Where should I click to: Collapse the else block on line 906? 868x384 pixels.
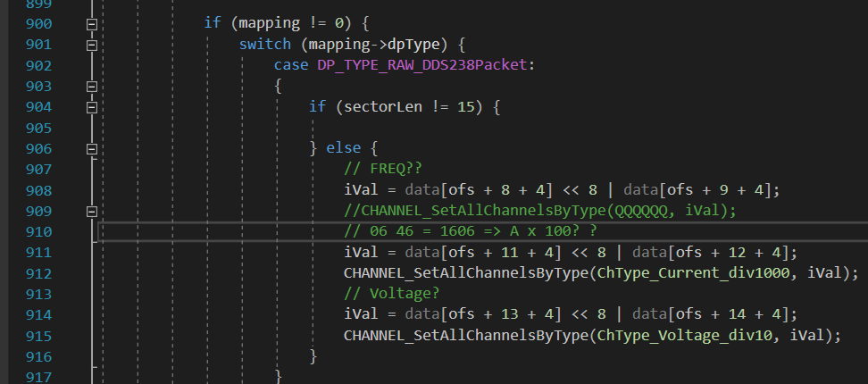click(x=92, y=149)
